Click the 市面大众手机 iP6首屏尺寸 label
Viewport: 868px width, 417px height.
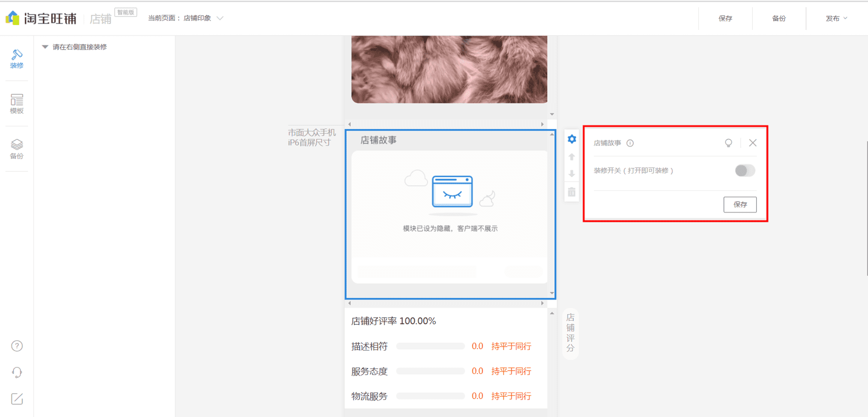tap(312, 137)
